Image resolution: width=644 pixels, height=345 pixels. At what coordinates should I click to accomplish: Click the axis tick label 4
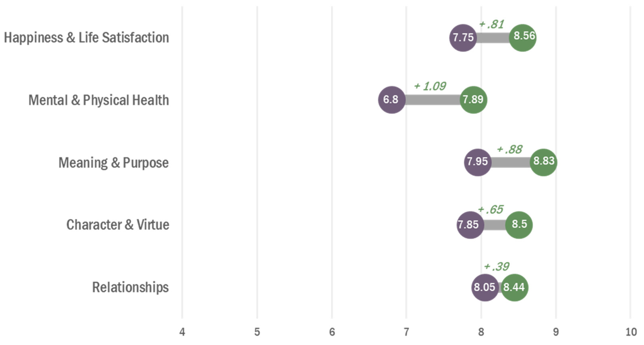pos(182,332)
